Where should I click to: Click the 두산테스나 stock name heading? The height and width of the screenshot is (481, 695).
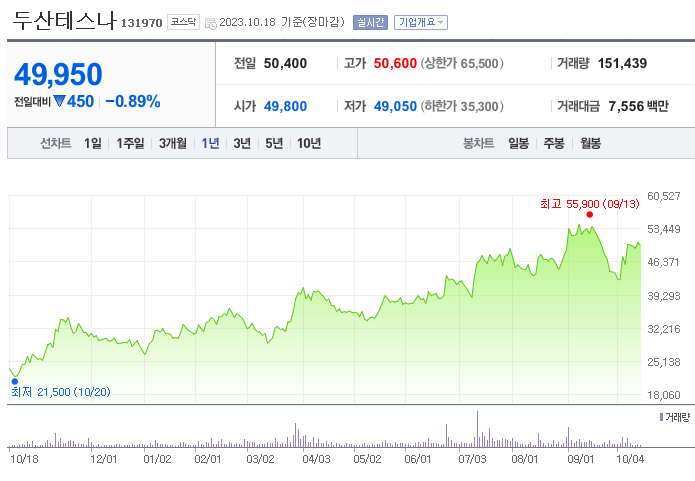click(64, 20)
